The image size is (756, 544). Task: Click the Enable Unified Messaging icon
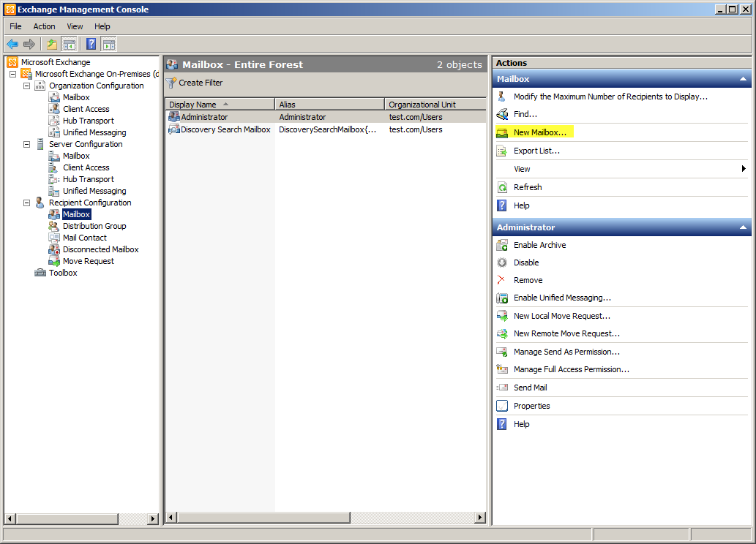click(502, 298)
